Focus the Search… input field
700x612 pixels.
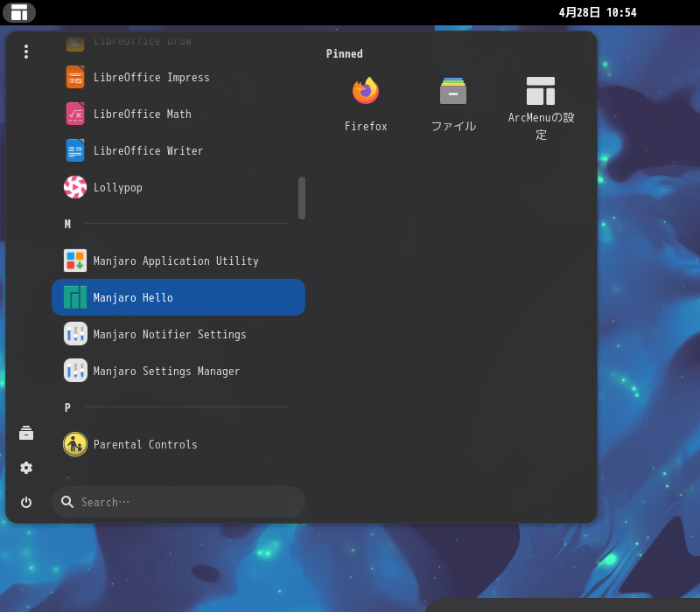click(x=178, y=502)
